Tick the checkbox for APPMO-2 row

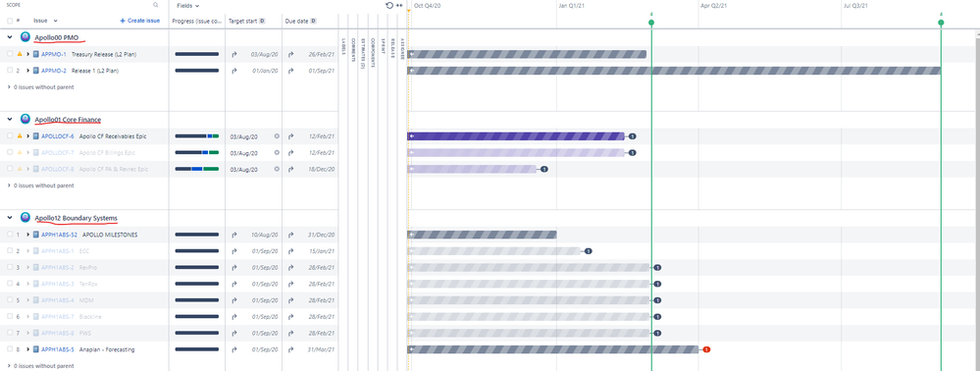click(10, 71)
